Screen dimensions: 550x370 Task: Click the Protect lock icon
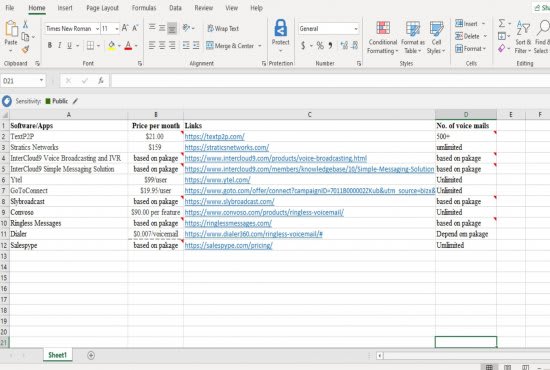click(x=281, y=28)
